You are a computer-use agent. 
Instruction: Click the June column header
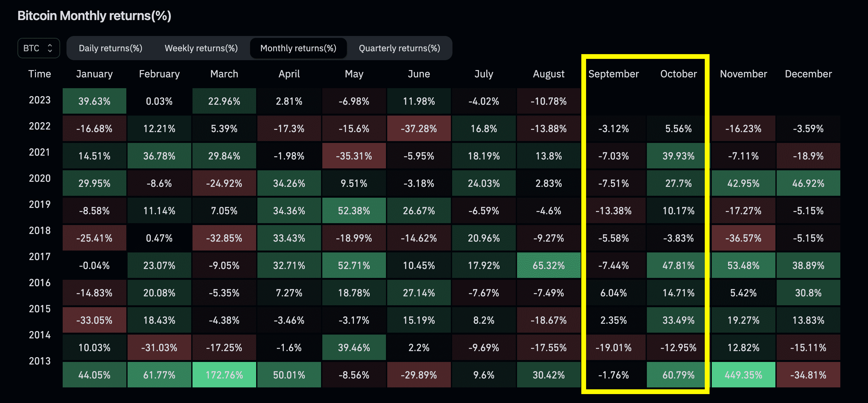(419, 74)
